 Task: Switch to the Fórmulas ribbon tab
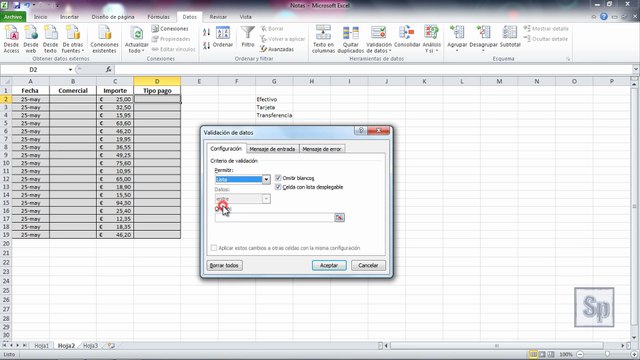tap(158, 17)
